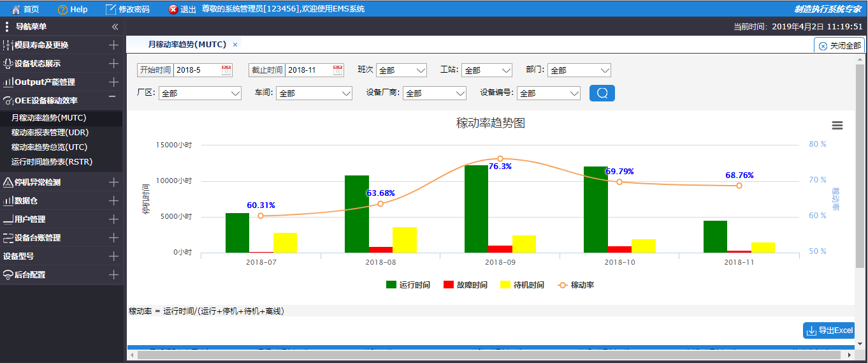Open the chart hamburger menu
868x363 pixels.
coord(837,126)
